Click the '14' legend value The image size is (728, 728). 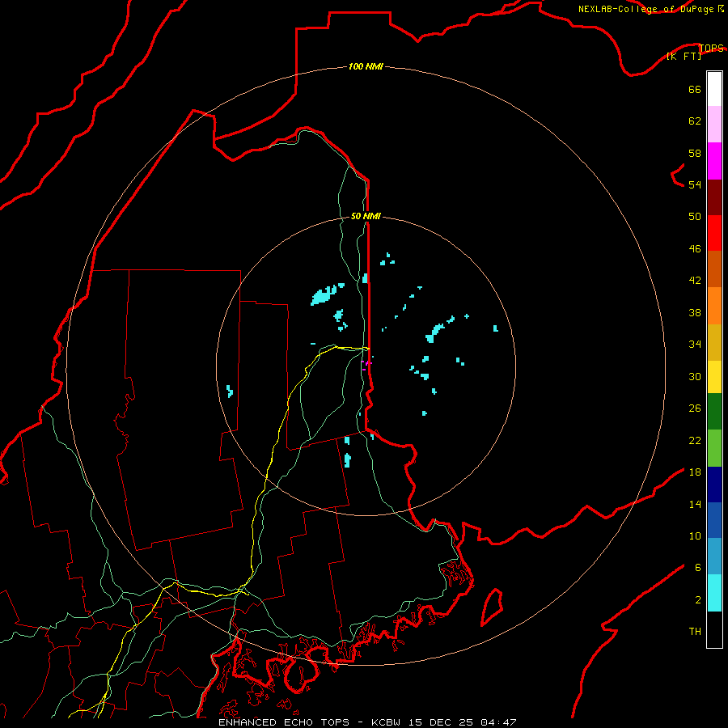point(695,504)
